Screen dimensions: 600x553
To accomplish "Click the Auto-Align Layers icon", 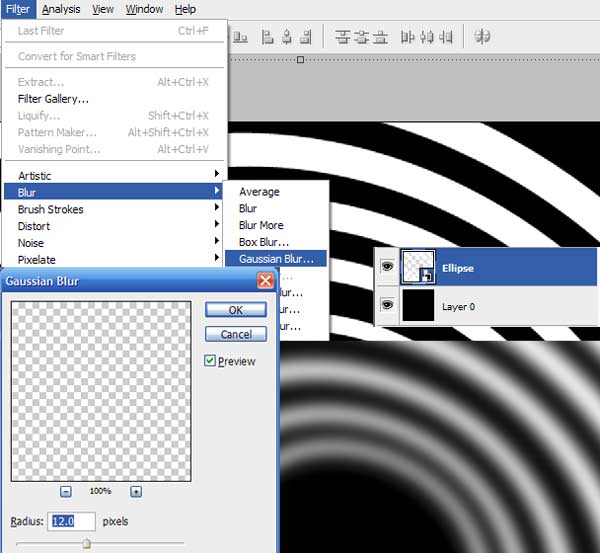I will (x=482, y=36).
